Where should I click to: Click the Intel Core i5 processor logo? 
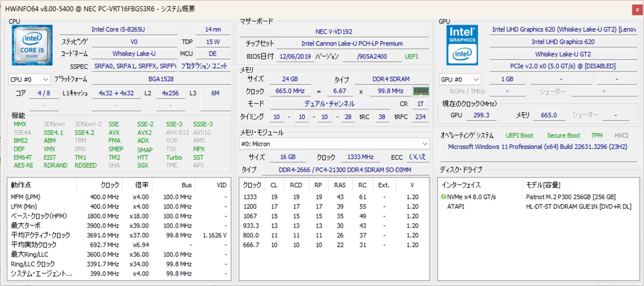click(32, 46)
